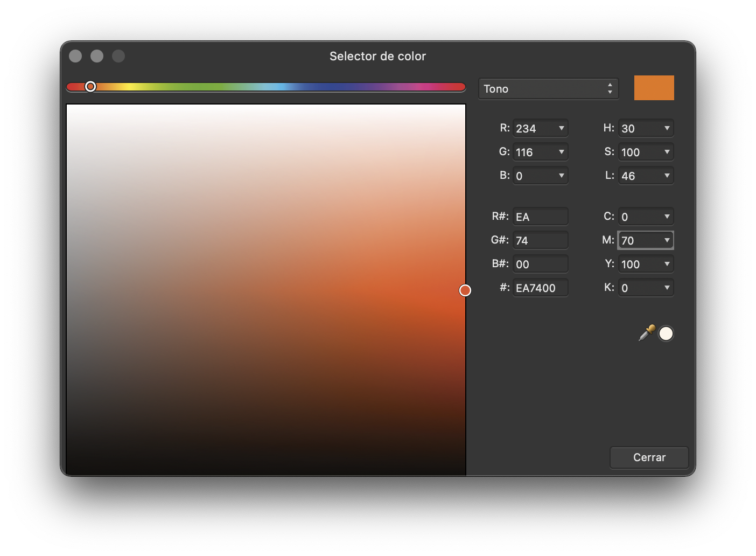Open the G value dropdown
The width and height of the screenshot is (756, 556).
coord(561,152)
